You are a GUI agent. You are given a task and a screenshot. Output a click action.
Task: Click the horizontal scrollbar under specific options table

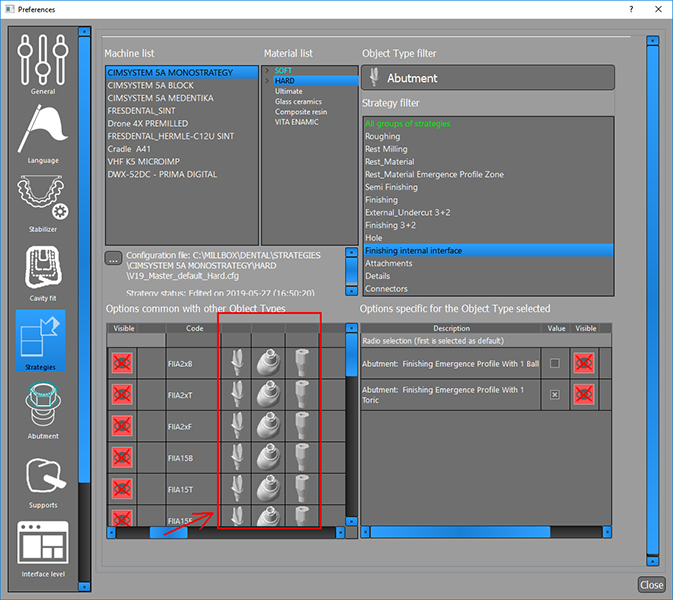(460, 532)
